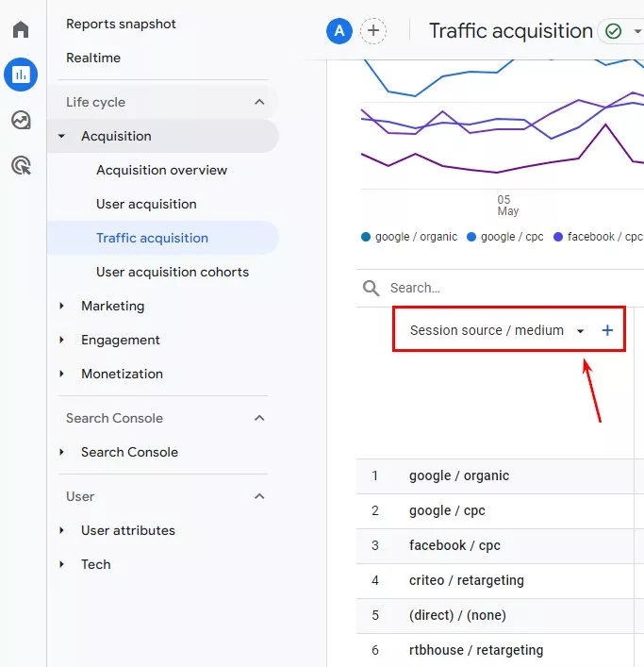Click the facebook / cpc table row
Viewport: 644px width, 667px height.
[x=500, y=545]
